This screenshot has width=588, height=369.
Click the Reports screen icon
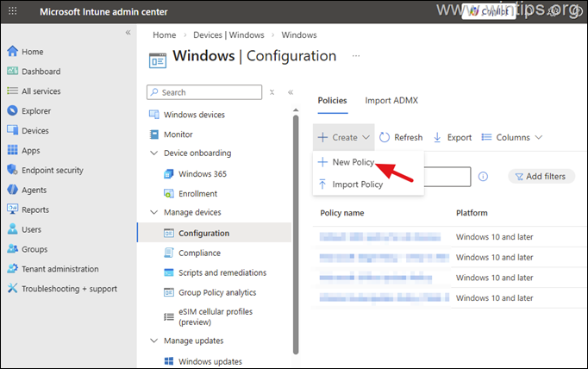pos(12,210)
